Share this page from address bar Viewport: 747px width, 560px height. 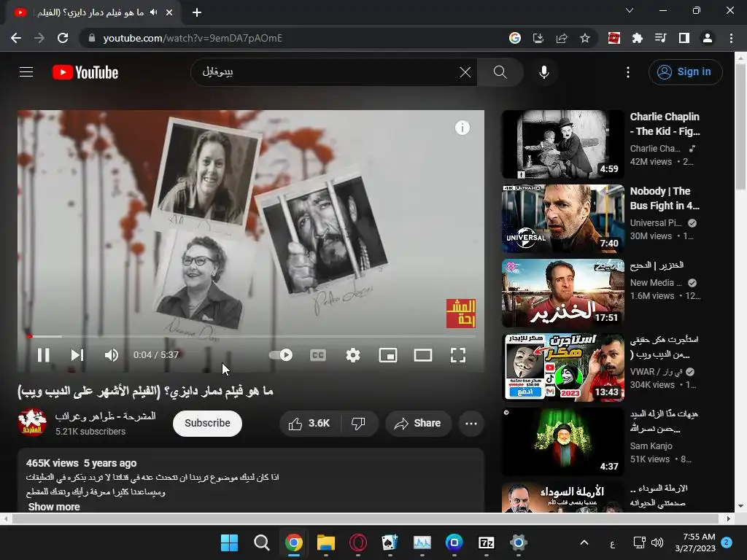(561, 38)
